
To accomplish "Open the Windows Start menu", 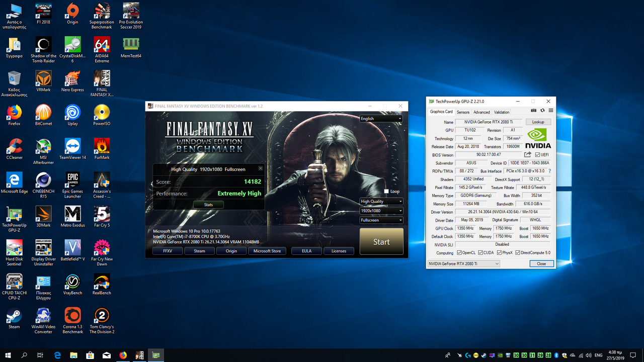I will [x=8, y=355].
